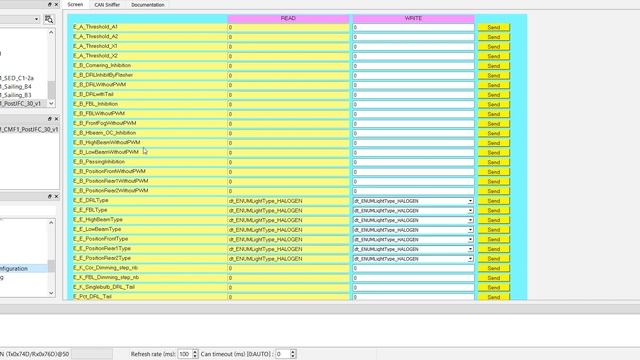Pin the top left panel

(50, 4)
